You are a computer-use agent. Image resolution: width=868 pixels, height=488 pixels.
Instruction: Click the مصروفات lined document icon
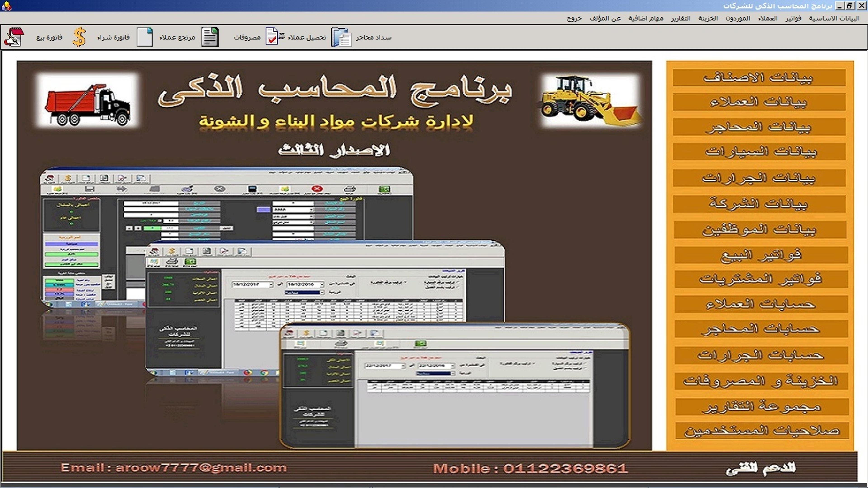(210, 37)
